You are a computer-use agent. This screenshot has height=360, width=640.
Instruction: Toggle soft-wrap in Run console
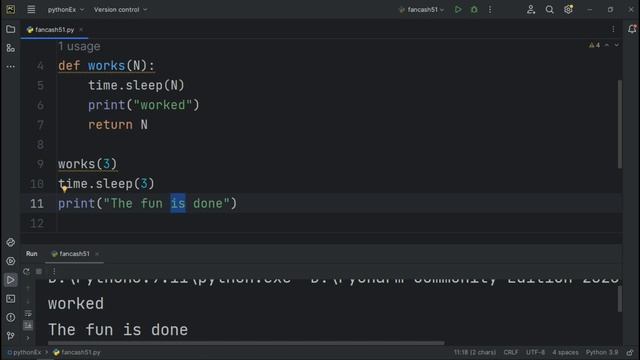pos(28,313)
